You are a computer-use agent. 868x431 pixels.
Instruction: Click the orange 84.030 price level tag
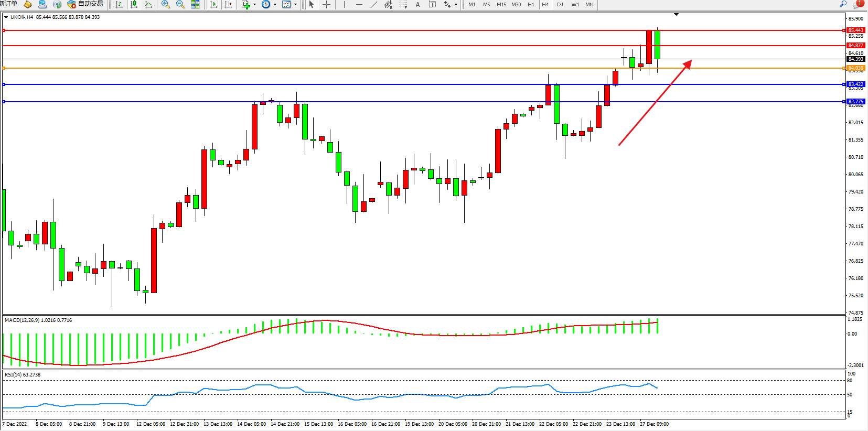click(855, 68)
